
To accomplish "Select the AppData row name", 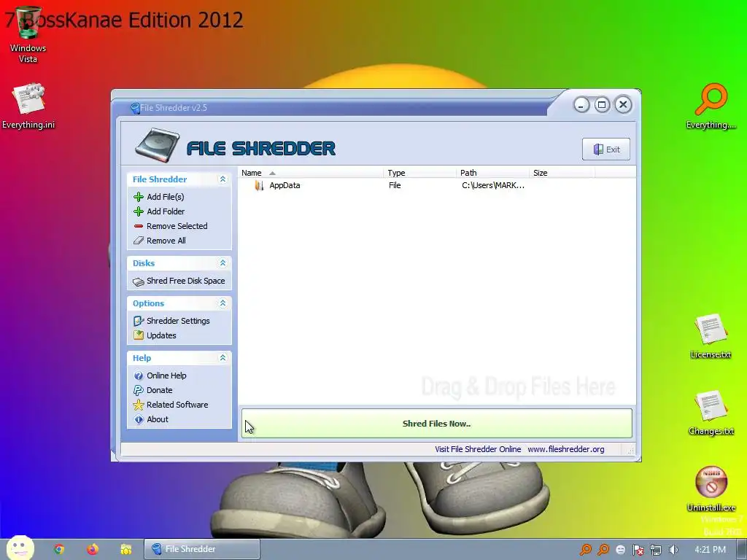I will point(285,185).
